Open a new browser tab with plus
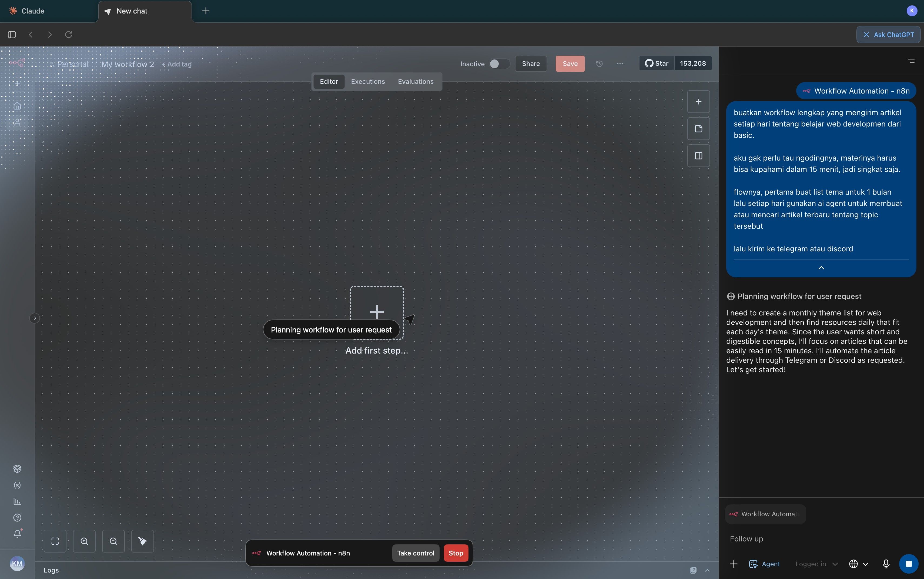 coord(206,11)
